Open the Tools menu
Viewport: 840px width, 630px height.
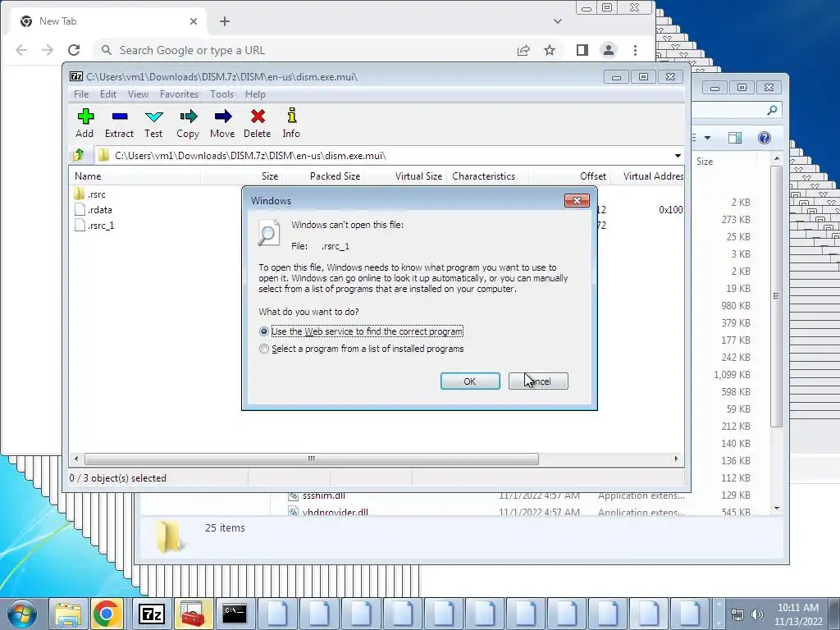click(x=221, y=94)
